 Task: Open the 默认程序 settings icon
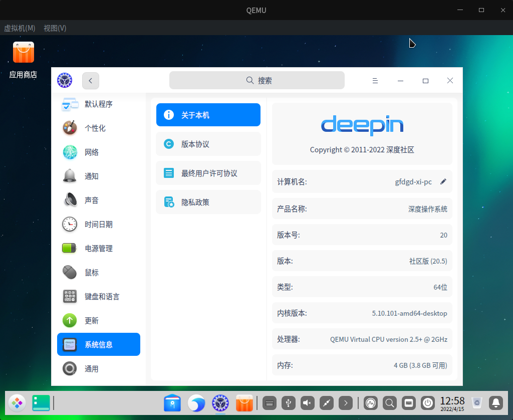(70, 104)
